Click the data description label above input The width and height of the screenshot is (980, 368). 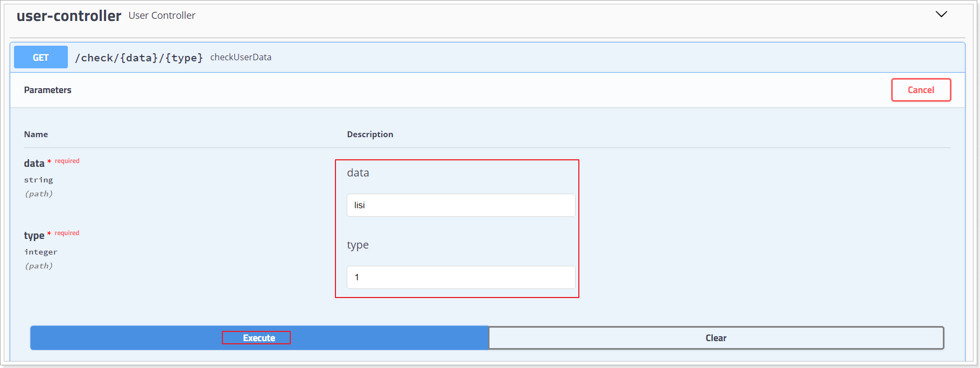click(x=358, y=173)
